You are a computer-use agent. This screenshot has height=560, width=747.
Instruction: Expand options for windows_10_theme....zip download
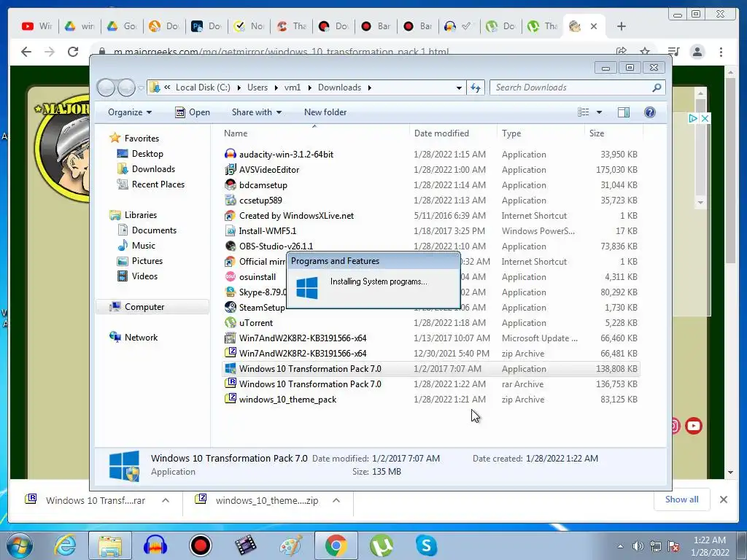[336, 500]
